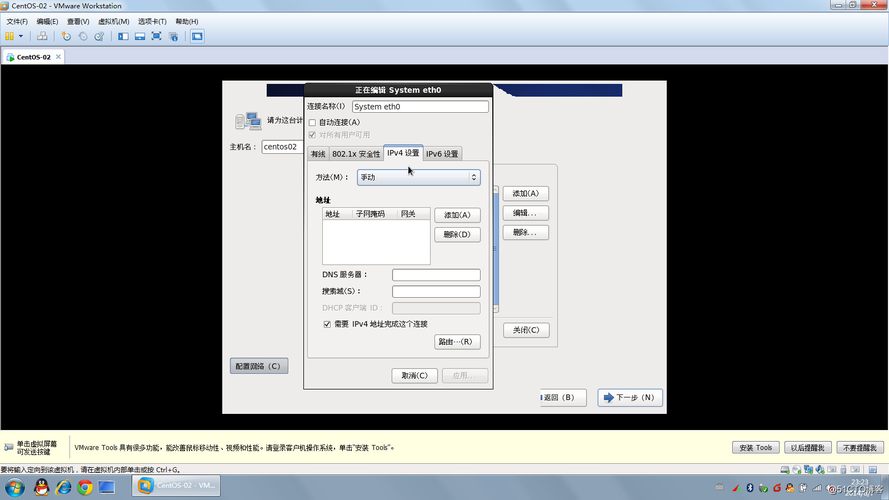This screenshot has height=500, width=889.
Task: Click the sound card status bar icon
Action: click(x=820, y=469)
